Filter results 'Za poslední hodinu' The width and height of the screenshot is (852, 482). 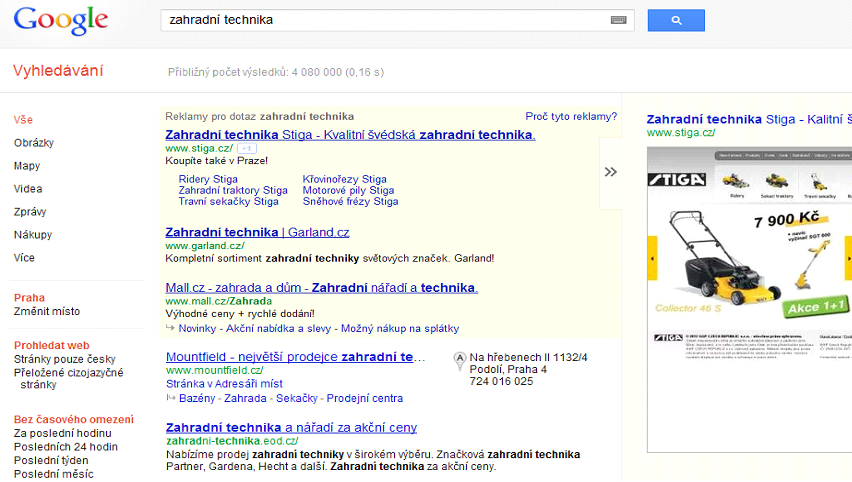point(62,433)
